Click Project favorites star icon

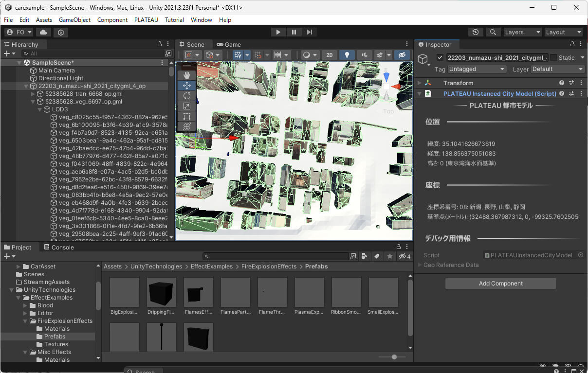[x=389, y=256]
